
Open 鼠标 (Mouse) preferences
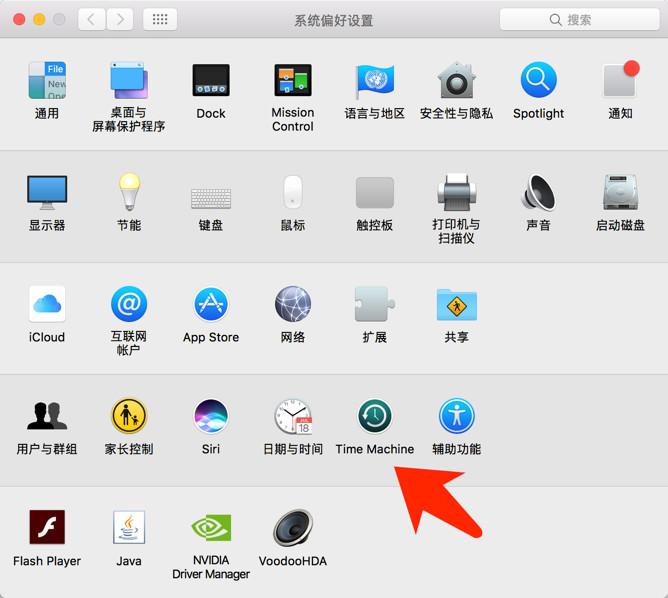click(x=293, y=192)
